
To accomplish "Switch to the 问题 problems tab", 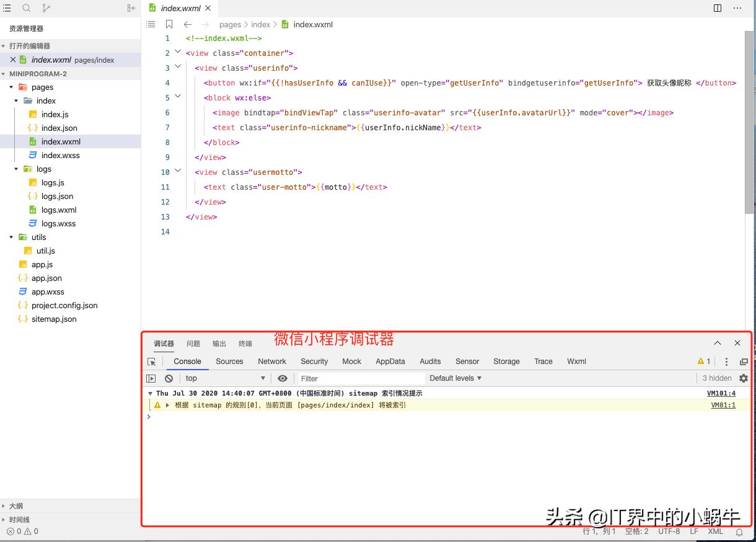I will pos(193,344).
